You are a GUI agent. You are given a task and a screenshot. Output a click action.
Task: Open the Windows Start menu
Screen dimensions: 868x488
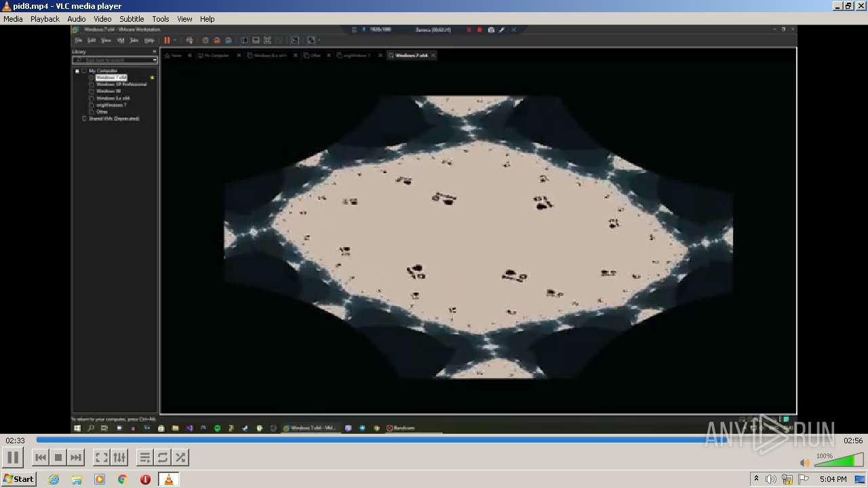(x=18, y=479)
